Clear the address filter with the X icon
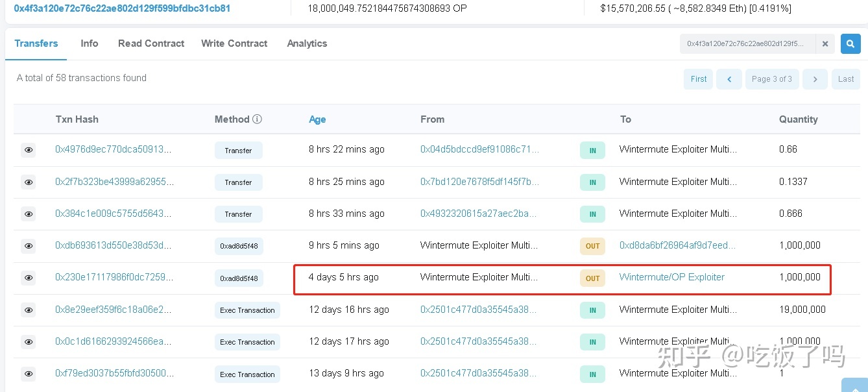Viewport: 868px width, 392px height. 825,44
